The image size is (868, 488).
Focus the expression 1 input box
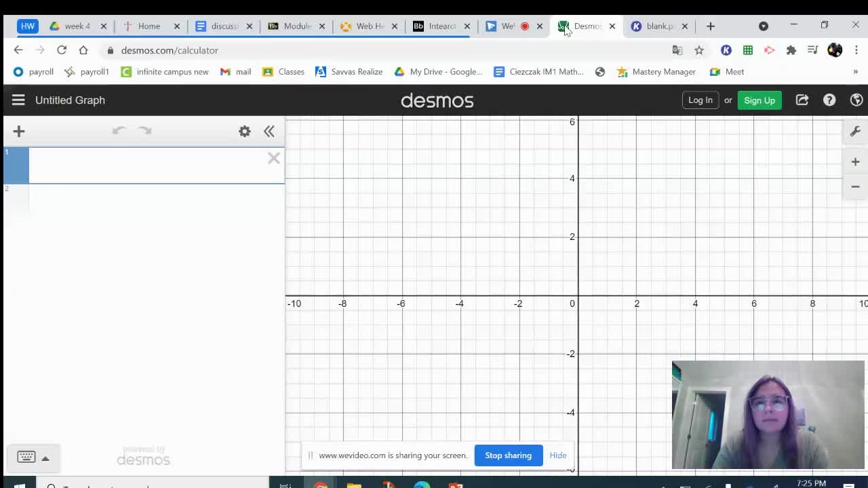coord(148,165)
